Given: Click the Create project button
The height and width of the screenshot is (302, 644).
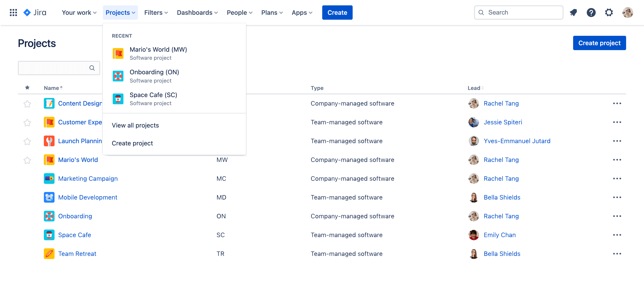Looking at the screenshot, I should pos(600,42).
